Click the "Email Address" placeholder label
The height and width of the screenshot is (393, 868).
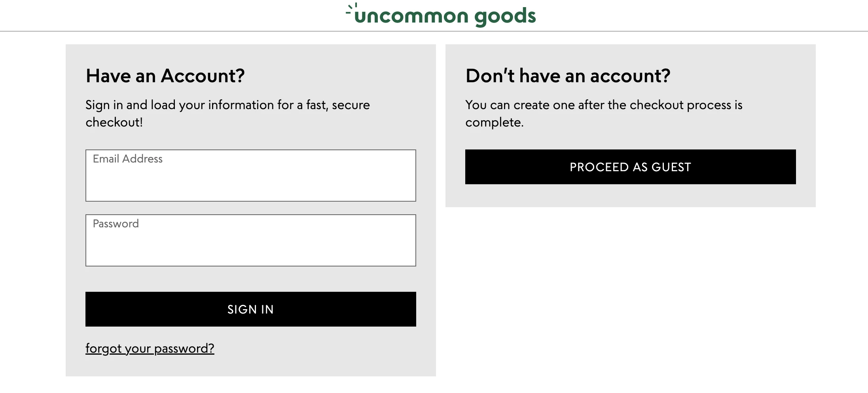tap(127, 159)
